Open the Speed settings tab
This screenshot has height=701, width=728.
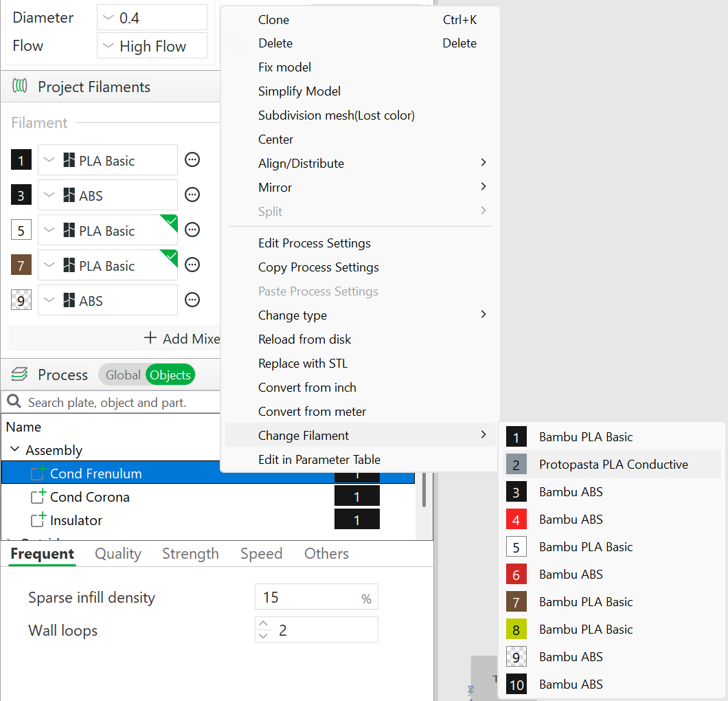point(262,553)
